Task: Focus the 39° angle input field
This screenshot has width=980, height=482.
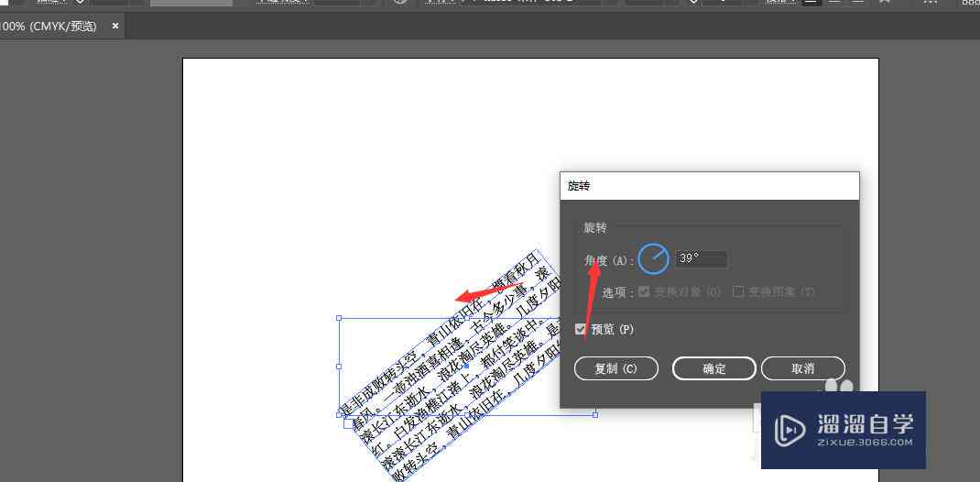Action: point(701,258)
